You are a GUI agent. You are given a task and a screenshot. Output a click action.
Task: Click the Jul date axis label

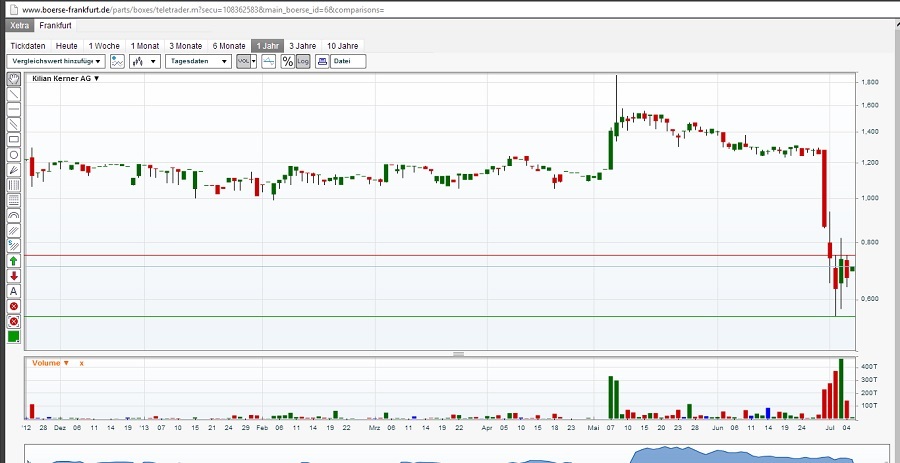pyautogui.click(x=830, y=428)
